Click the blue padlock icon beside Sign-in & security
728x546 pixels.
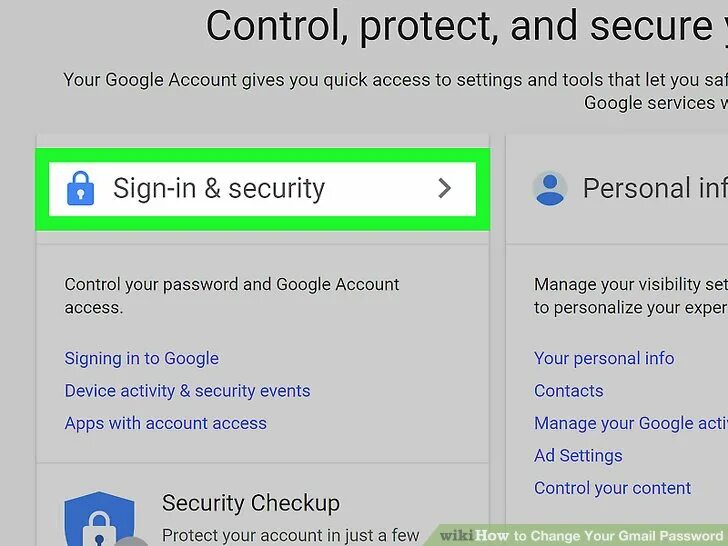[80, 188]
